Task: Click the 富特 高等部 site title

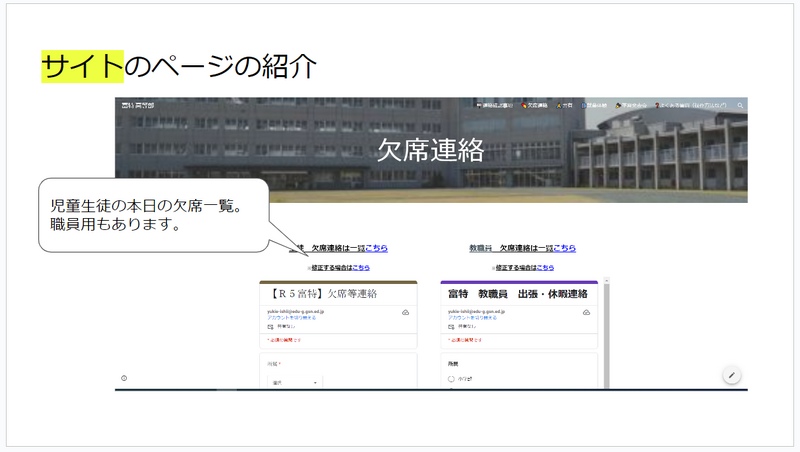Action: (x=138, y=106)
